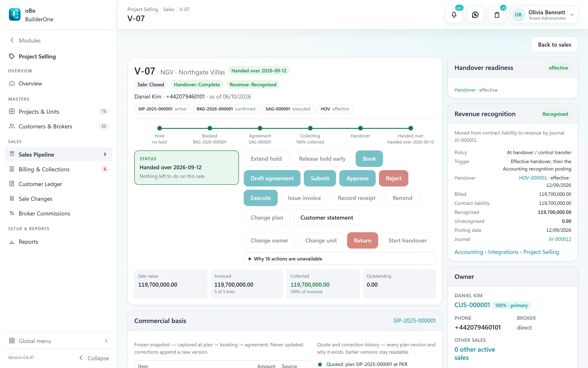Click the Customer statement button
This screenshot has width=588, height=368.
327,218
